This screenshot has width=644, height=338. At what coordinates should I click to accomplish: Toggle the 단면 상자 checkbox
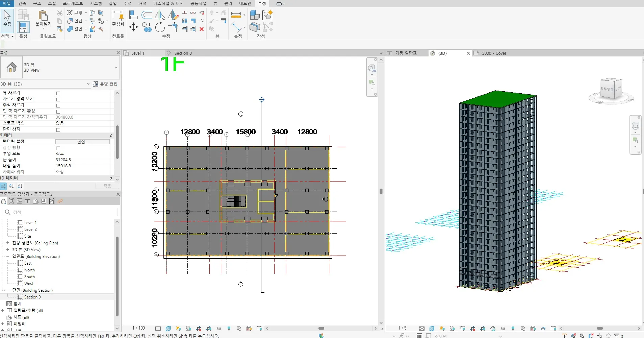(x=58, y=130)
